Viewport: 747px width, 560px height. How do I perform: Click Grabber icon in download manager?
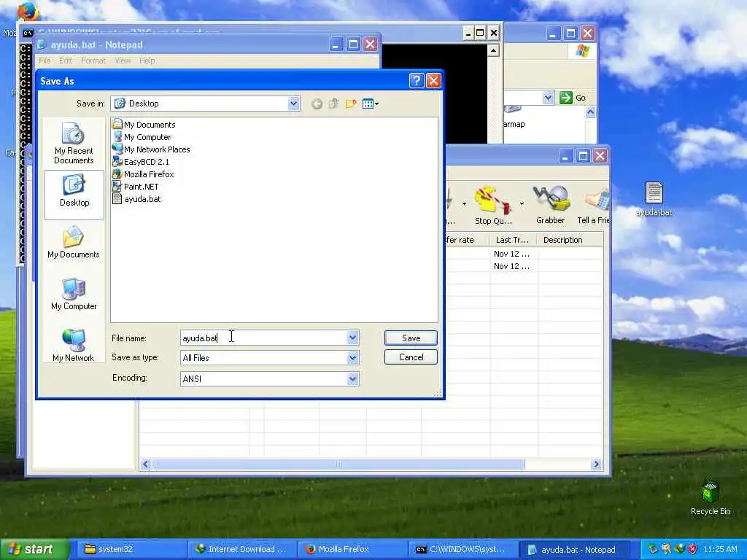click(x=550, y=206)
